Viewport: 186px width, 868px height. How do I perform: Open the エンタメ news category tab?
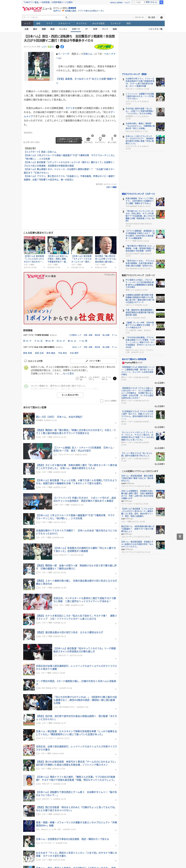tap(63, 29)
